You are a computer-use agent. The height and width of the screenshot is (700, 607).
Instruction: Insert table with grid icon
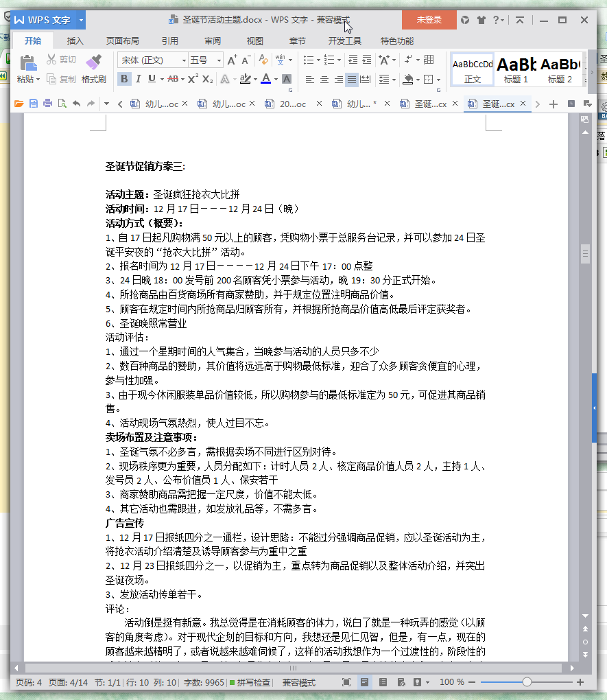pyautogui.click(x=429, y=60)
